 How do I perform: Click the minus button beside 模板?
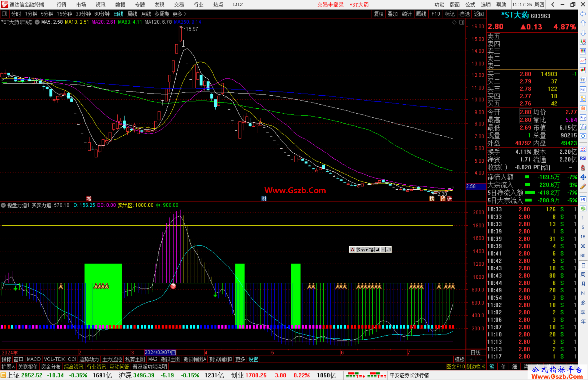click(481, 359)
